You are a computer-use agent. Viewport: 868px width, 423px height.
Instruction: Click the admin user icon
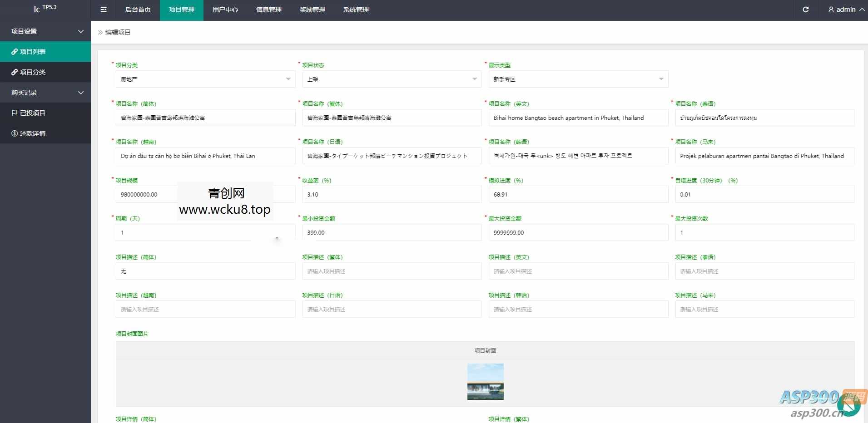[831, 10]
